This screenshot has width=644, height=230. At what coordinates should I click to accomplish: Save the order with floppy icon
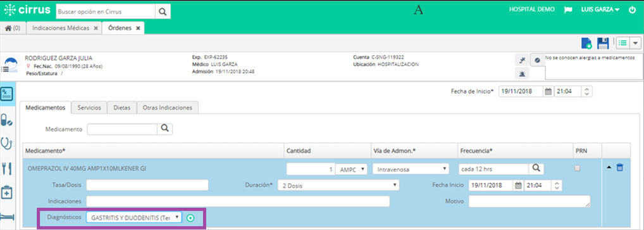coord(602,43)
